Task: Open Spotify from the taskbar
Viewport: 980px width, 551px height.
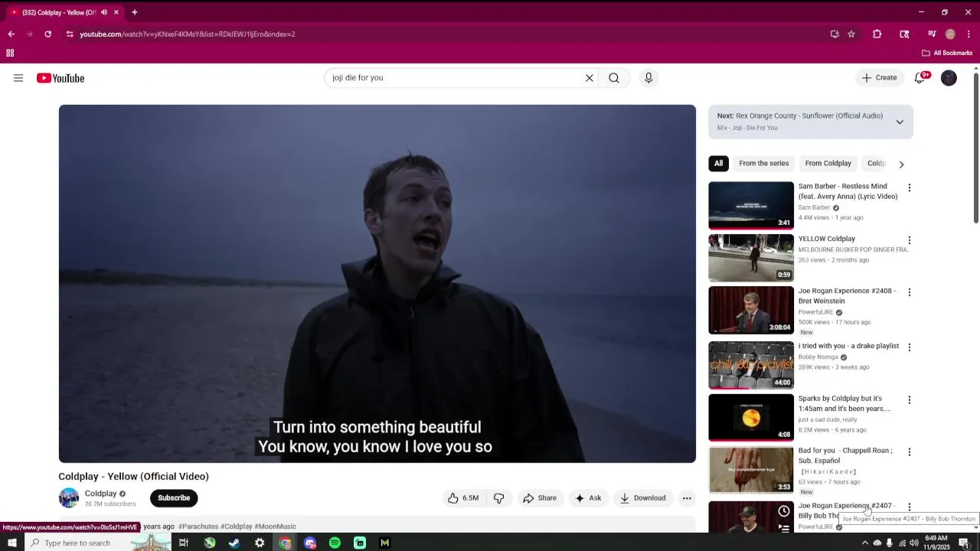Action: [x=335, y=543]
